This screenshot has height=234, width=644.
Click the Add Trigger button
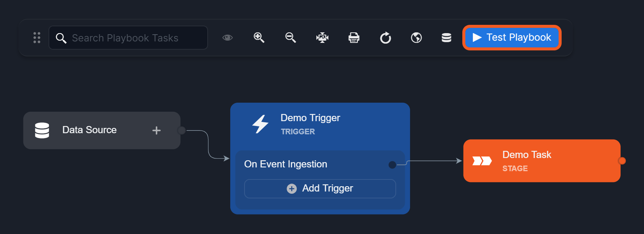tap(320, 188)
